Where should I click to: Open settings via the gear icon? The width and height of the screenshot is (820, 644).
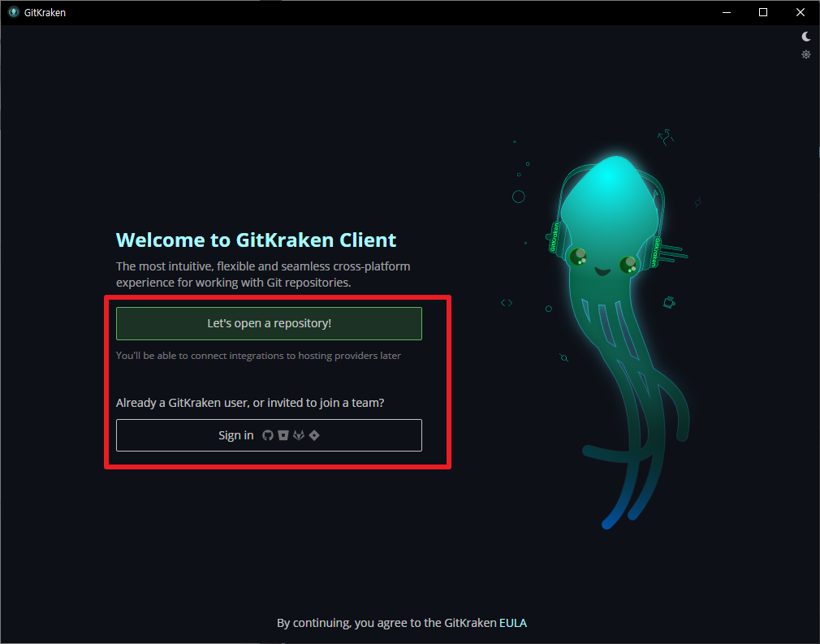[806, 54]
